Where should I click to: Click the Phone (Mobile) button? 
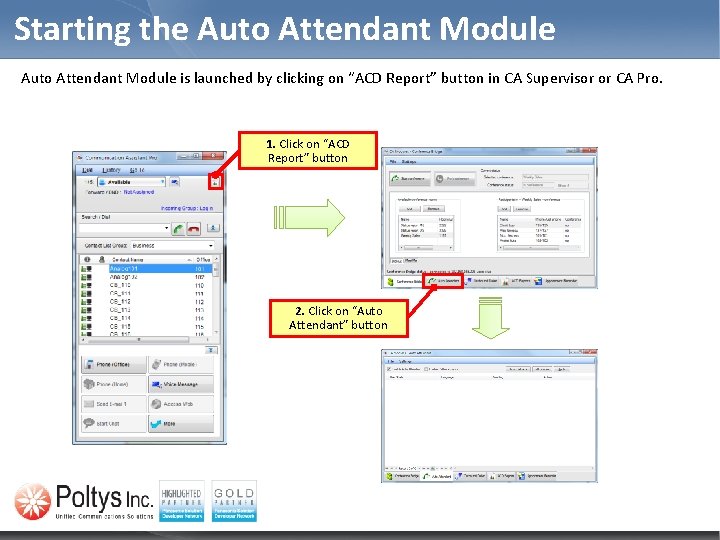(x=181, y=365)
